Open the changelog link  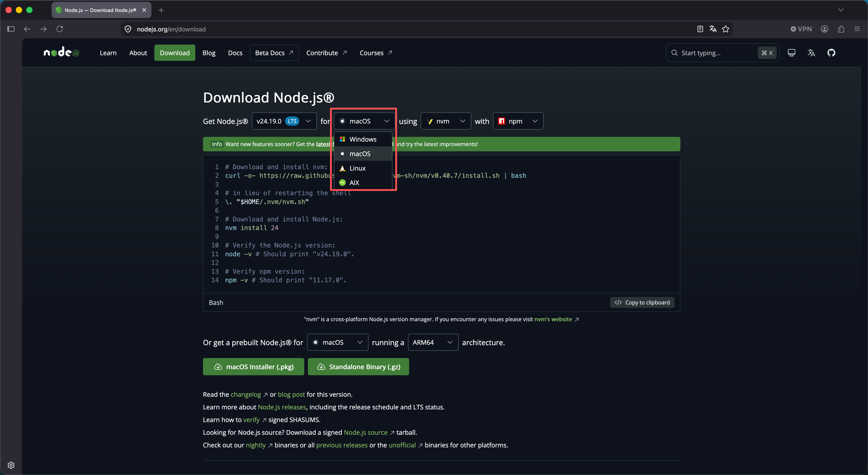246,394
